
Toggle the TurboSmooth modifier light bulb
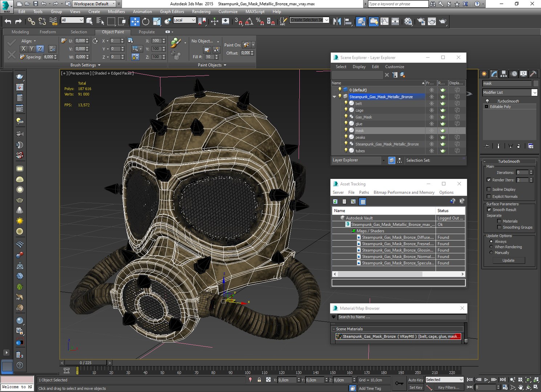tap(487, 101)
